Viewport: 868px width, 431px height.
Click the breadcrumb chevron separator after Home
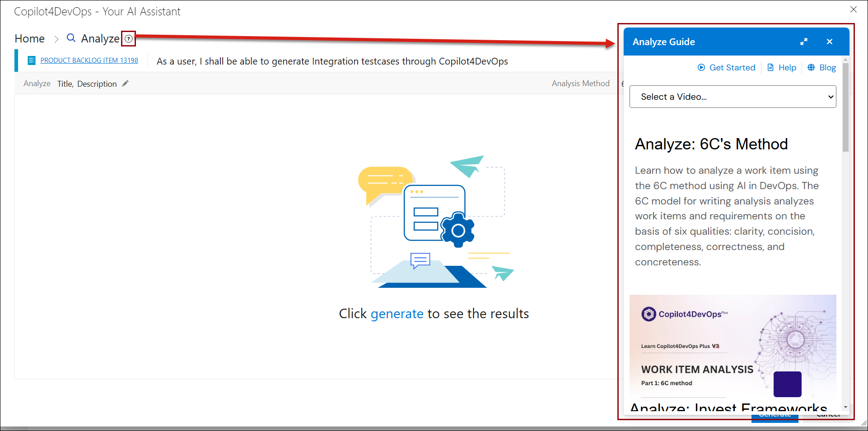tap(56, 39)
